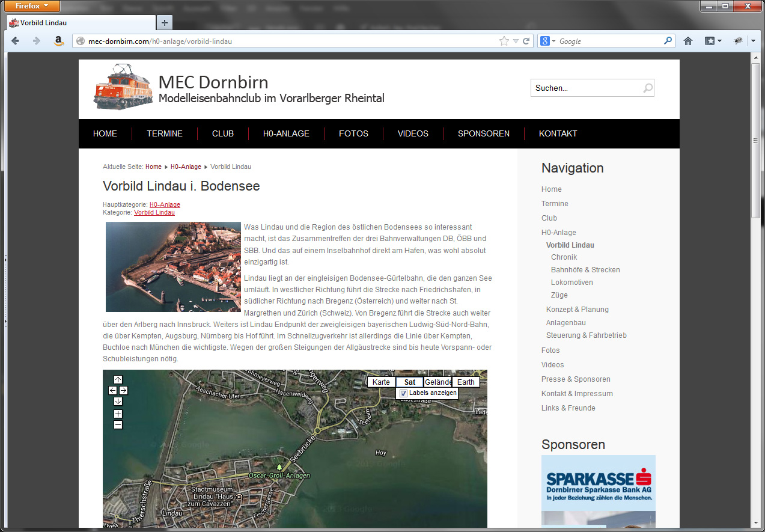This screenshot has width=765, height=532.
Task: Open a new tab with the plus button
Action: coord(164,23)
